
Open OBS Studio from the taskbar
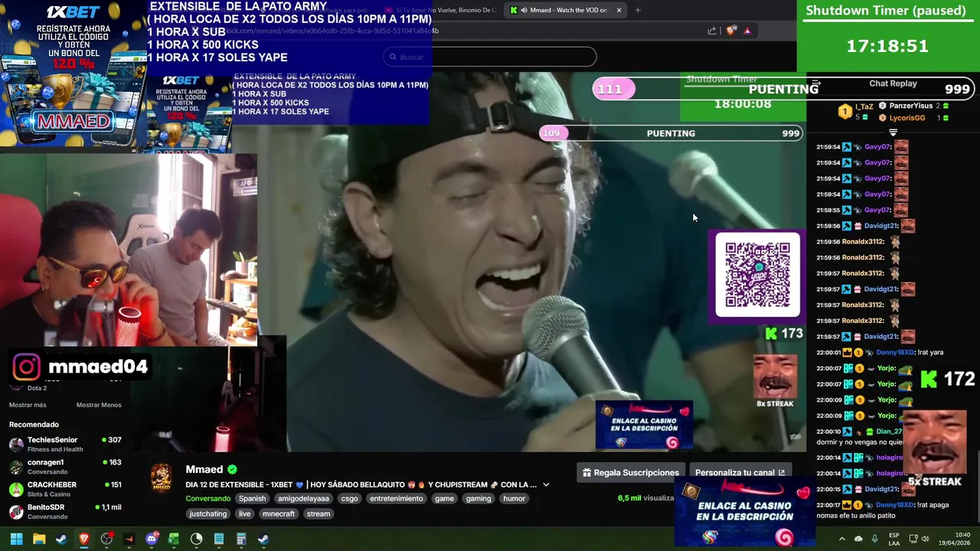coord(106,539)
